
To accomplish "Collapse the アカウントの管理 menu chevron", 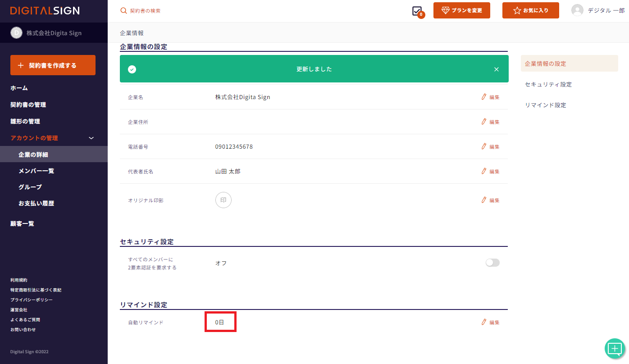I will coord(91,138).
